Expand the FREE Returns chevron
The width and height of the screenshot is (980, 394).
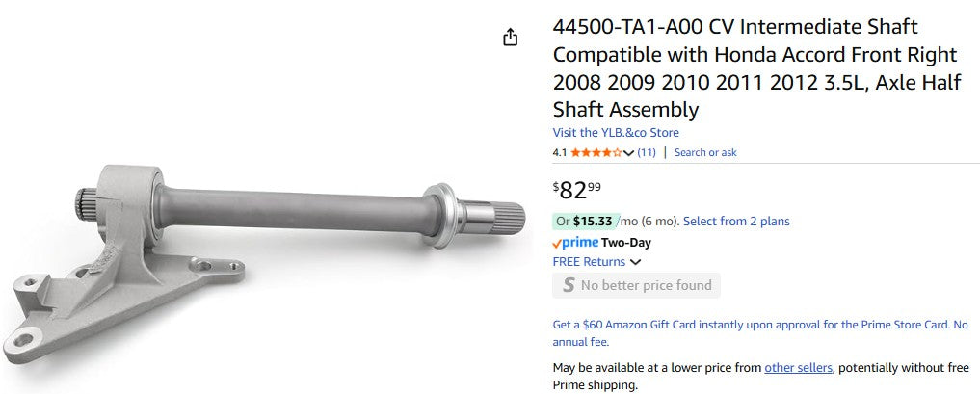pos(636,262)
